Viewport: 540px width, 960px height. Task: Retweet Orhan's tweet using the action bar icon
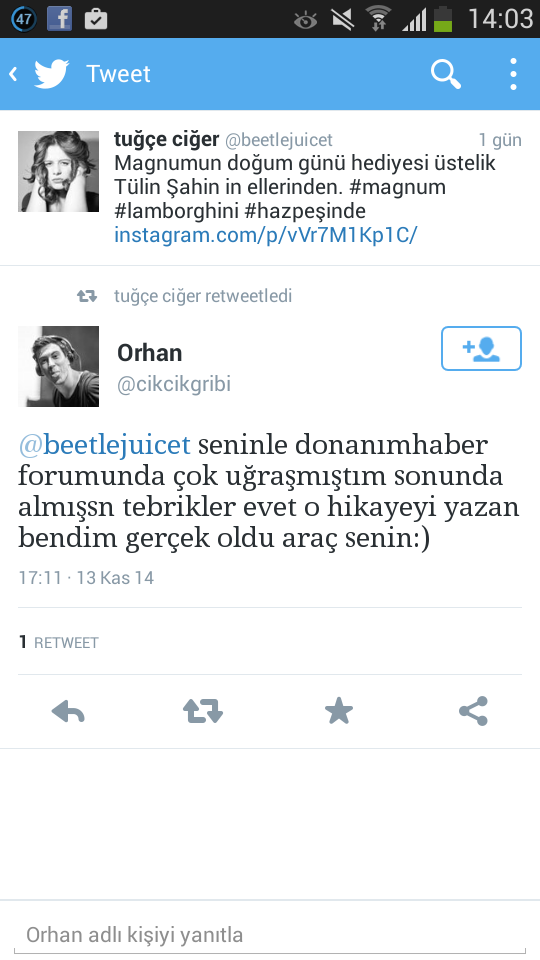[x=203, y=711]
